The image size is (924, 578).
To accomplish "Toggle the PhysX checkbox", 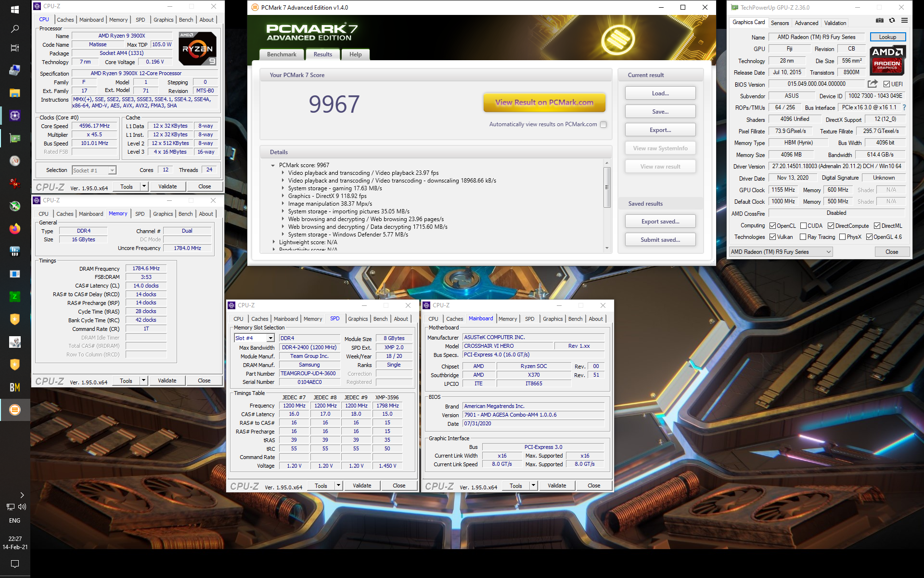I will pos(842,237).
